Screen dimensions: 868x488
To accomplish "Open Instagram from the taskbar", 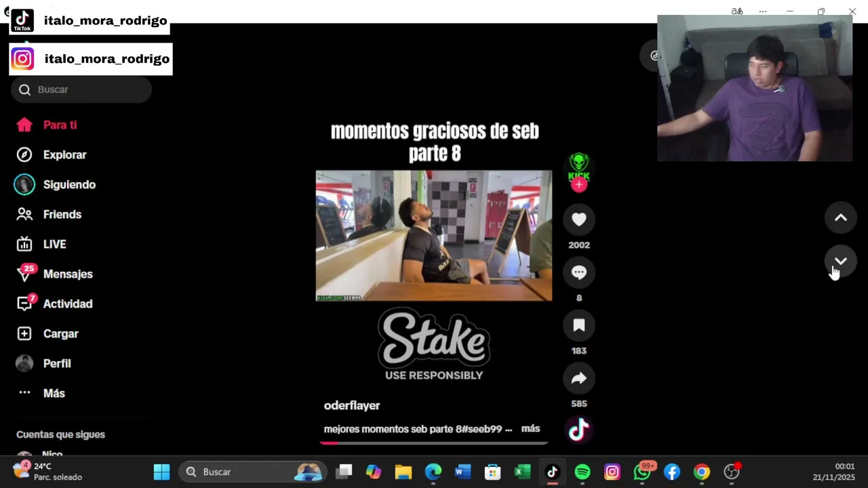I will click(x=612, y=472).
